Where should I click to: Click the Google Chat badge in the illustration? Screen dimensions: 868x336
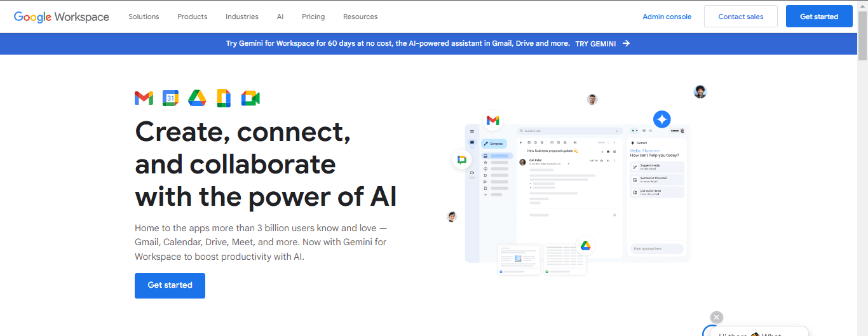[462, 160]
